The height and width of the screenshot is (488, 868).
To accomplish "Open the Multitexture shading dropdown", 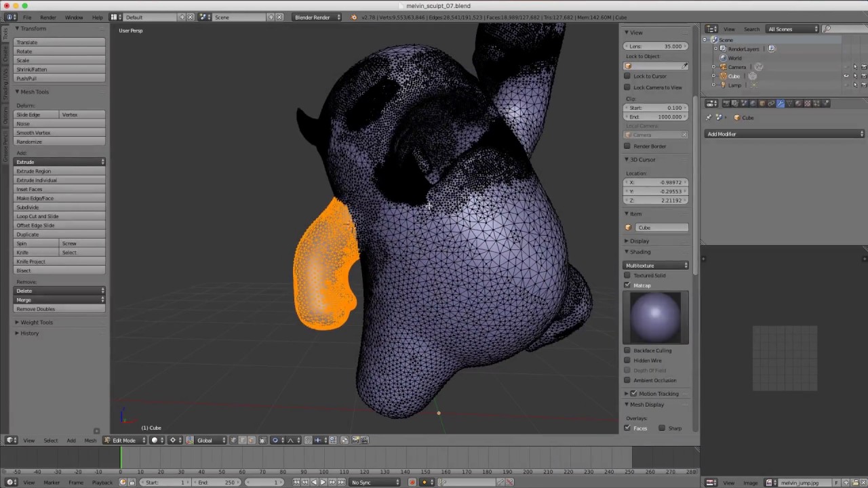I will click(x=656, y=265).
